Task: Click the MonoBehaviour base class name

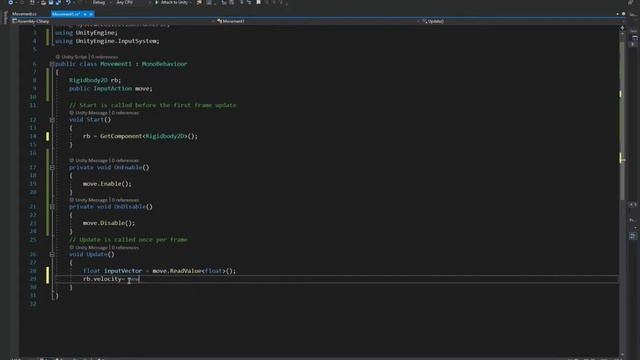Action: [x=164, y=64]
